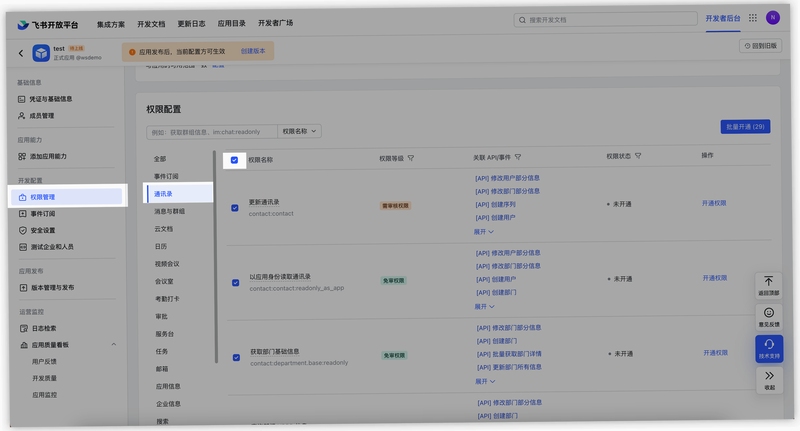This screenshot has width=800, height=431.
Task: Click the 版本管理与发布 sidebar icon
Action: pos(23,288)
